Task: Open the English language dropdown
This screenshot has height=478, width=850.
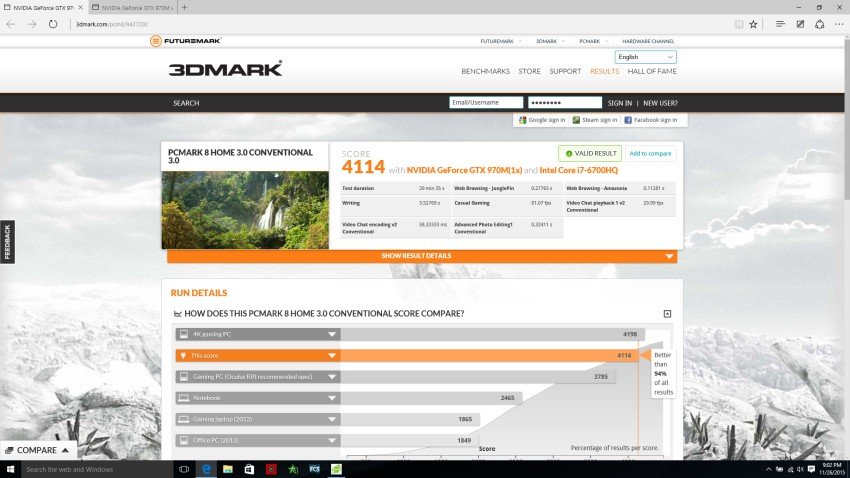Action: (645, 57)
